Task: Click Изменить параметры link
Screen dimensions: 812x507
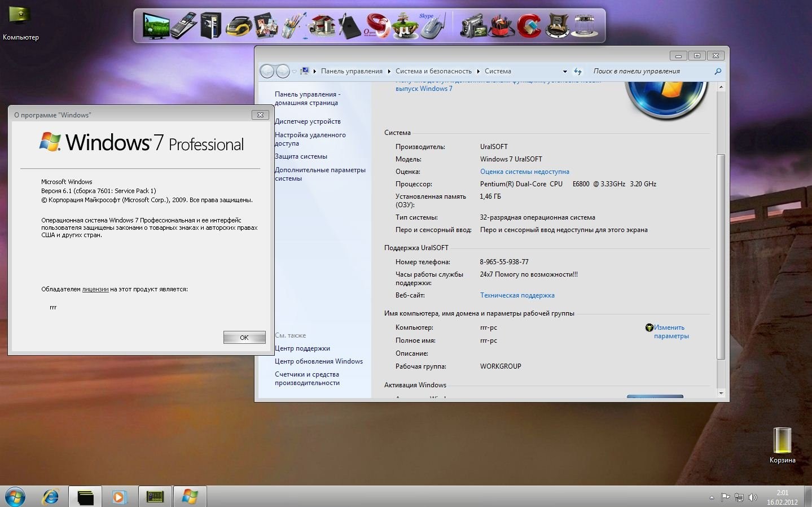Action: point(671,332)
